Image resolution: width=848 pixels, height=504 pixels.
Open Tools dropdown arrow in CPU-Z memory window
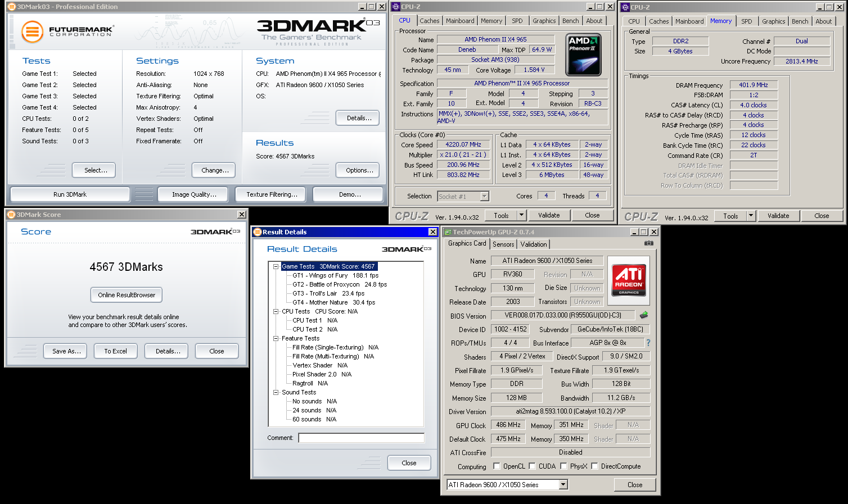751,216
